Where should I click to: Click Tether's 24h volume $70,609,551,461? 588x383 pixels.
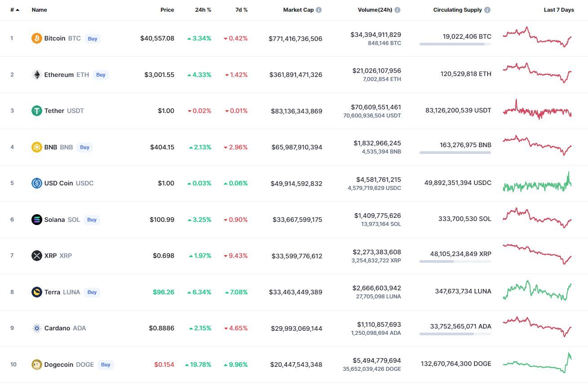pos(376,107)
